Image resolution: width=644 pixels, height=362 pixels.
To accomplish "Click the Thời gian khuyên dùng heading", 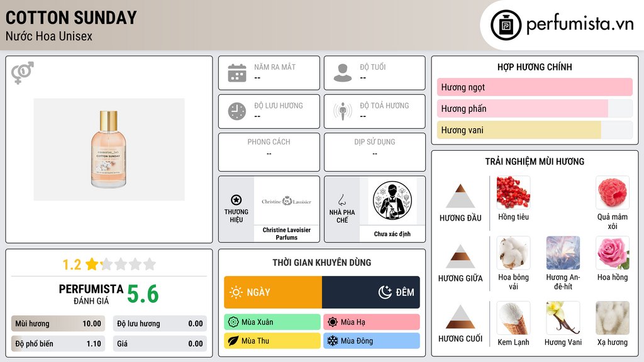I will (322, 262).
